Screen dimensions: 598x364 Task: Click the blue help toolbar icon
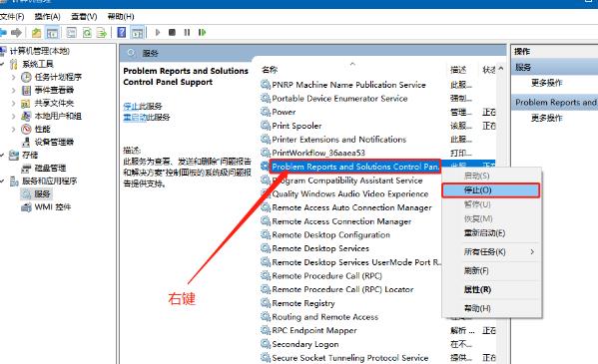tap(121, 32)
